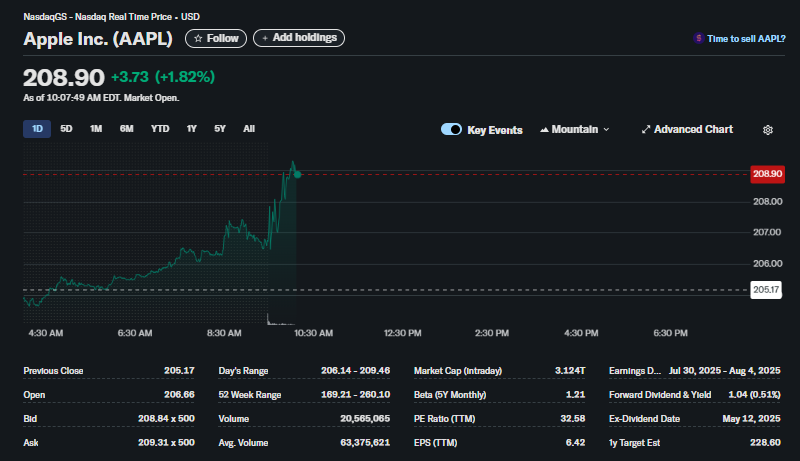Click the star icon in Follow button
The width and height of the screenshot is (800, 461).
(198, 39)
